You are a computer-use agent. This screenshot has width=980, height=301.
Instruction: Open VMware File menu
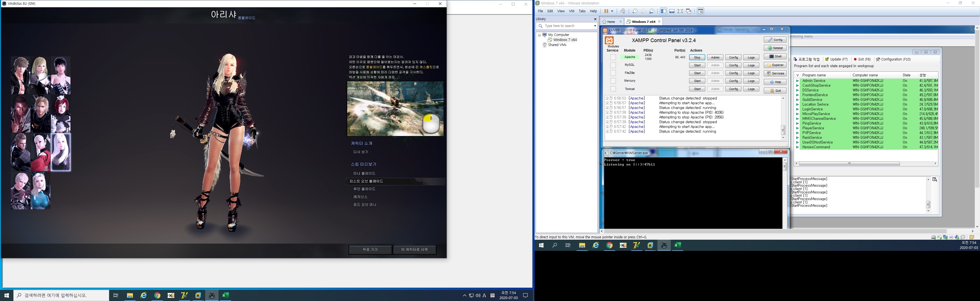click(x=540, y=11)
